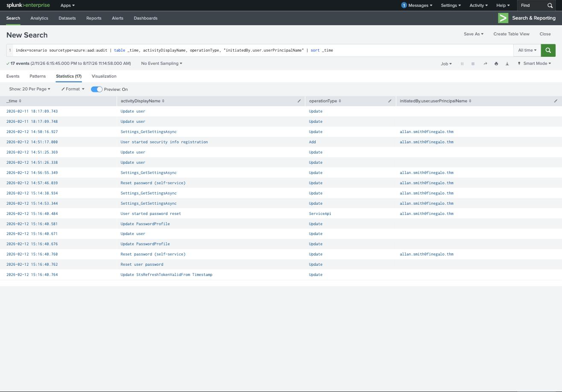Click Reset user password cell
The height and width of the screenshot is (392, 562).
[142, 264]
